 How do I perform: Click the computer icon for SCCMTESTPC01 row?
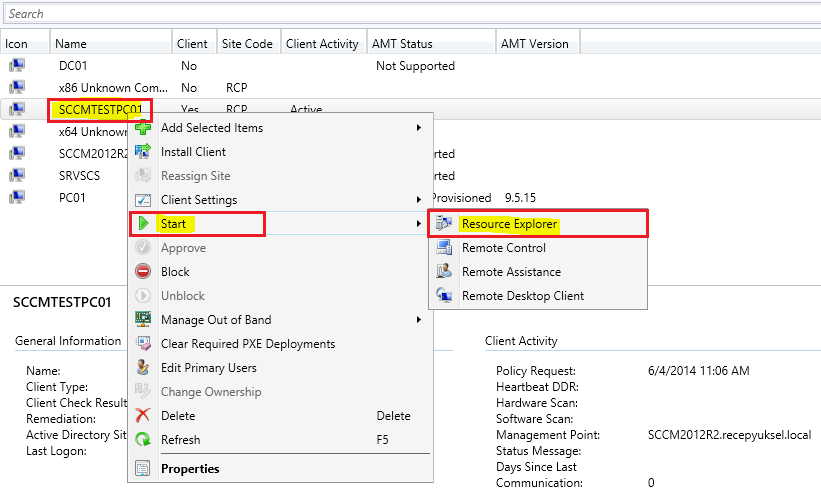17,109
